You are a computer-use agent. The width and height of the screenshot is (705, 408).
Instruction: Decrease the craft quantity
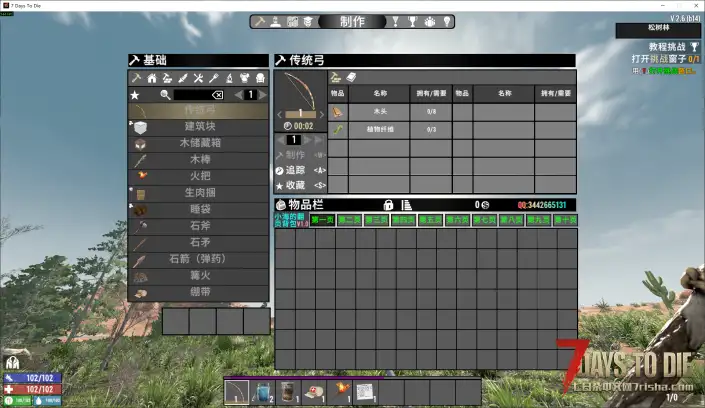pyautogui.click(x=281, y=140)
